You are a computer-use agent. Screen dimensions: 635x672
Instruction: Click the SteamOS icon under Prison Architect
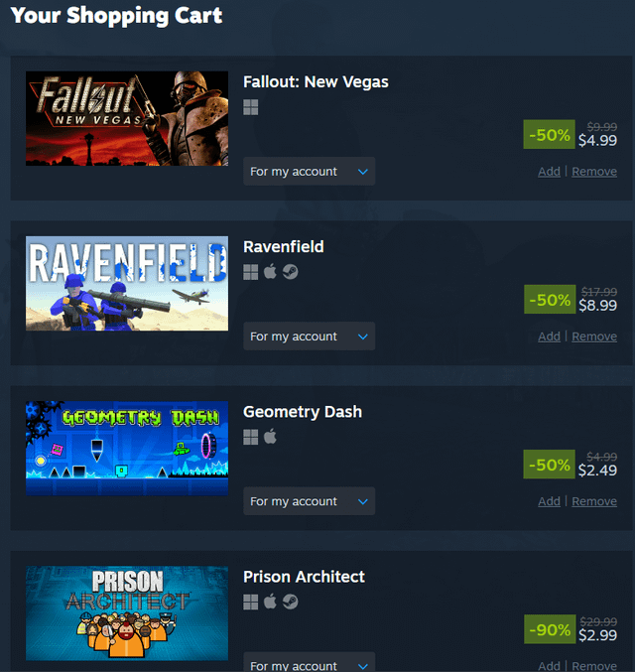pos(290,602)
